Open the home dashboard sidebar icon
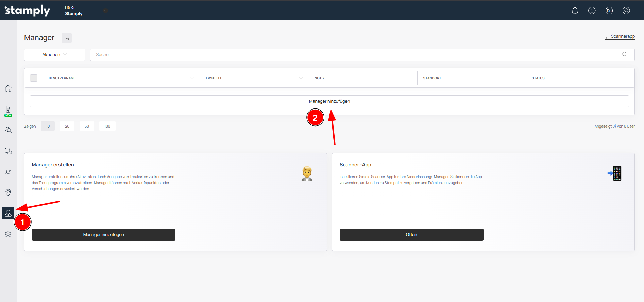This screenshot has height=302, width=644. (x=8, y=88)
